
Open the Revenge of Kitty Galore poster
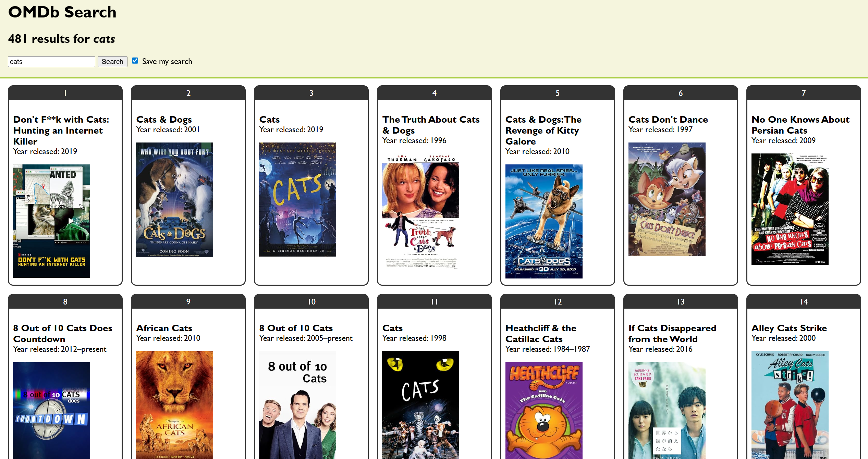pyautogui.click(x=544, y=221)
